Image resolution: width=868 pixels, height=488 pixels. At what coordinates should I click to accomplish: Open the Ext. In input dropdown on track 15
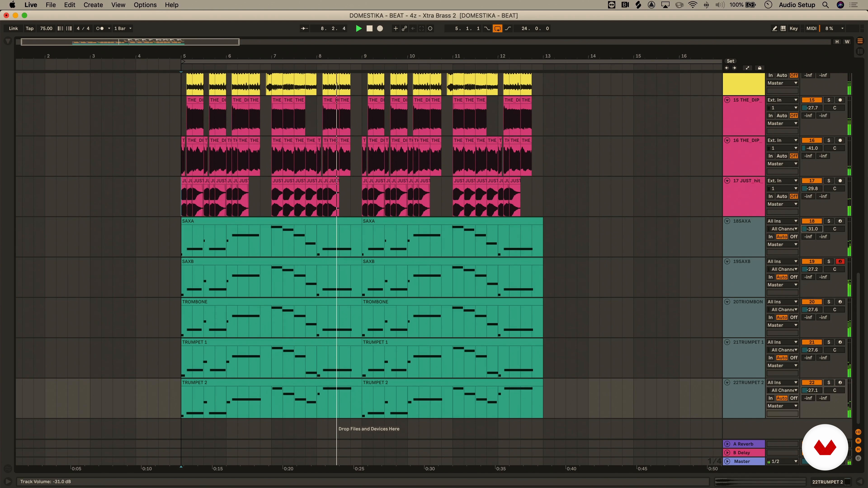[782, 100]
